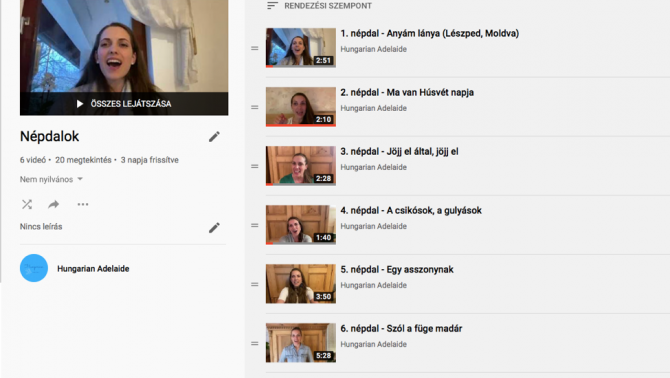Image resolution: width=670 pixels, height=378 pixels.
Task: Grab the drag handle of 1. népdal
Action: 255,48
